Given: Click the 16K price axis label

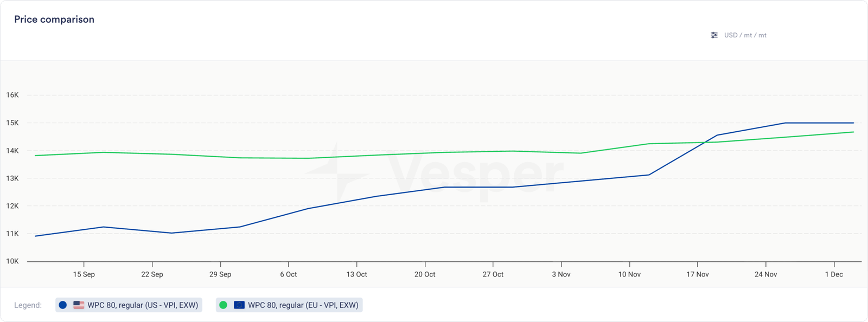Looking at the screenshot, I should [x=12, y=95].
